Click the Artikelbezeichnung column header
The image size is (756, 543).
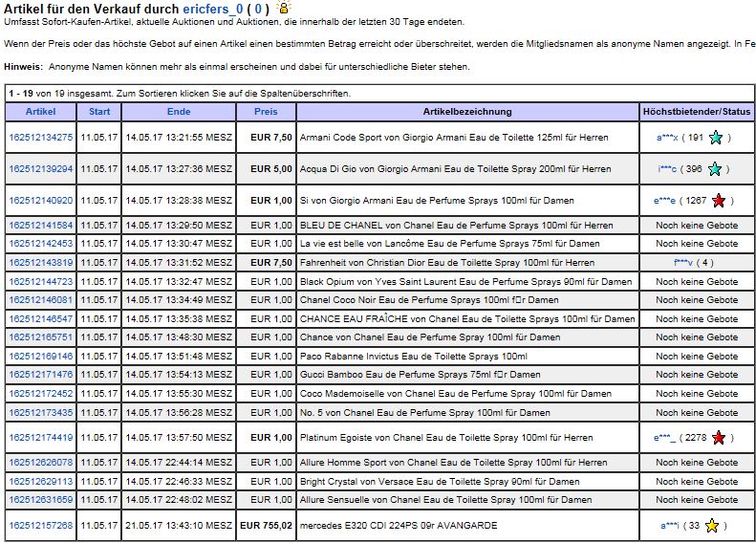click(x=467, y=112)
